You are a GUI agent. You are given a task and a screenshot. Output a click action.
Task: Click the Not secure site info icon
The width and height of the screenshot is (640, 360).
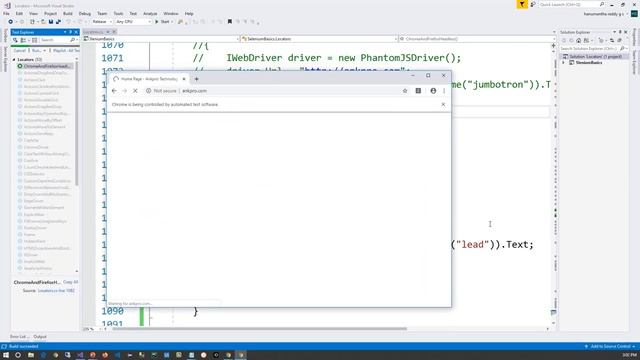tap(149, 91)
